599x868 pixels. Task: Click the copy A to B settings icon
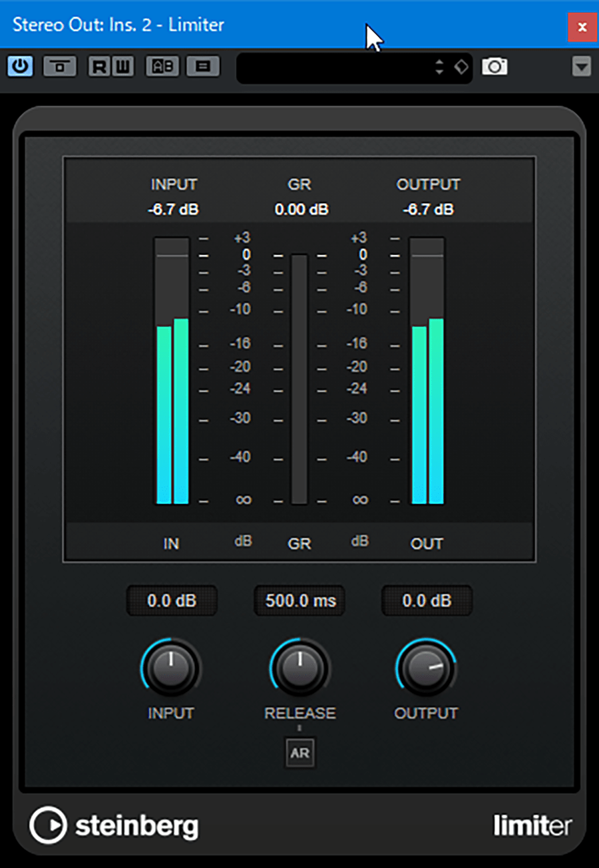[x=203, y=67]
